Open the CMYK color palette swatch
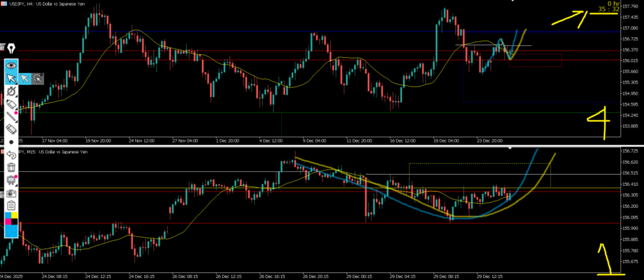The image size is (644, 280). (11, 218)
